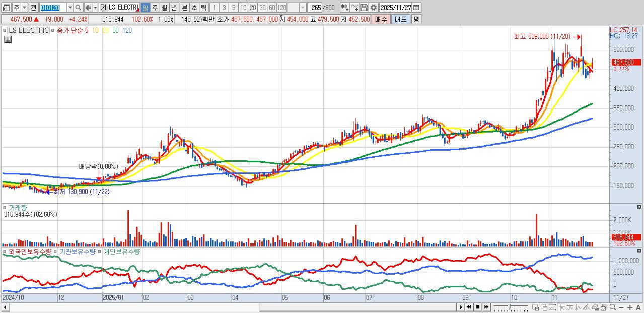Click the letter A text tool
The height and width of the screenshot is (313, 644).
638,307
